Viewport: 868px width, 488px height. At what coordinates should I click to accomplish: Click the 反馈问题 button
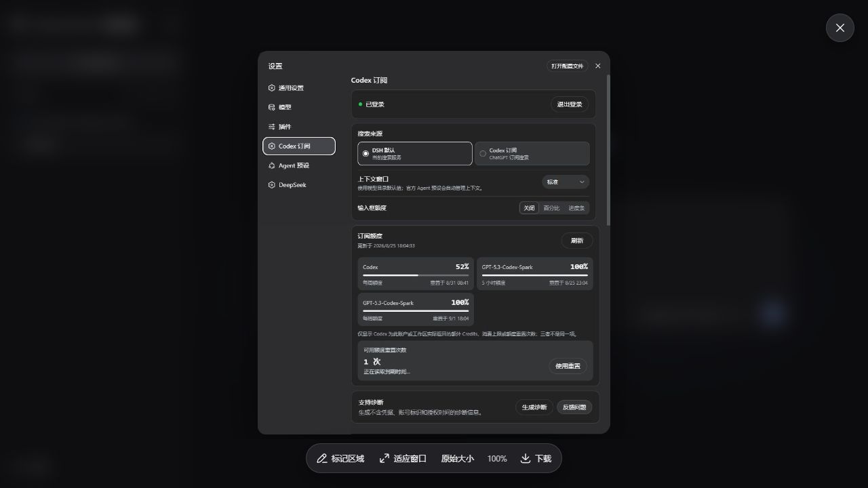[x=574, y=407]
